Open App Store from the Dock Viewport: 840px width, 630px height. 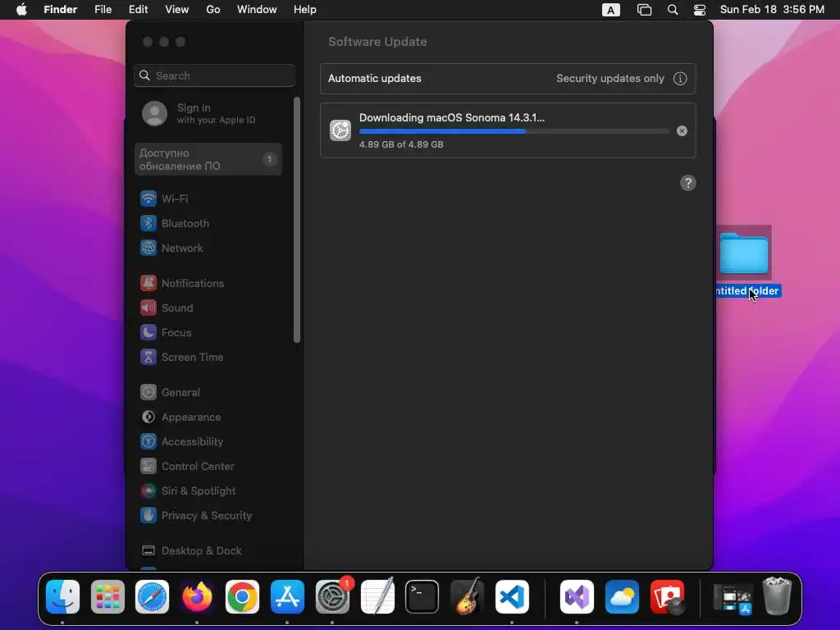point(287,596)
